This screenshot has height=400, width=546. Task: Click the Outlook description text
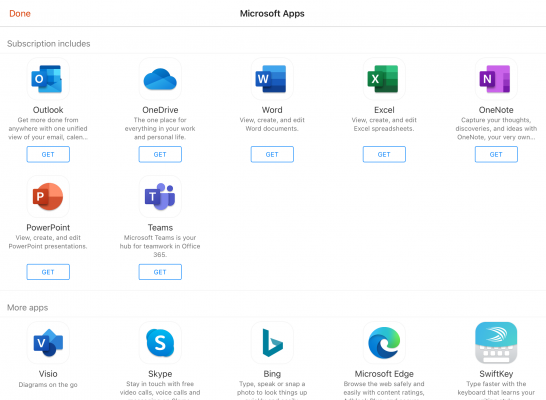point(48,128)
